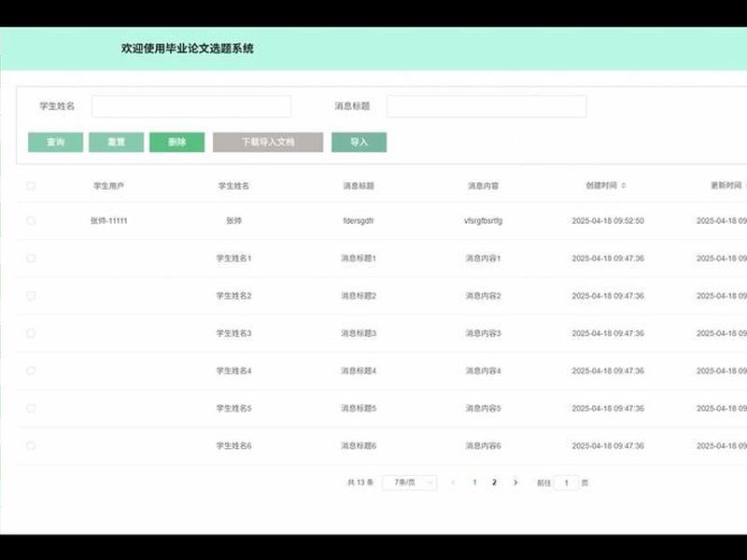Focus the 消息标题 search input field
The width and height of the screenshot is (747, 560).
click(x=486, y=106)
